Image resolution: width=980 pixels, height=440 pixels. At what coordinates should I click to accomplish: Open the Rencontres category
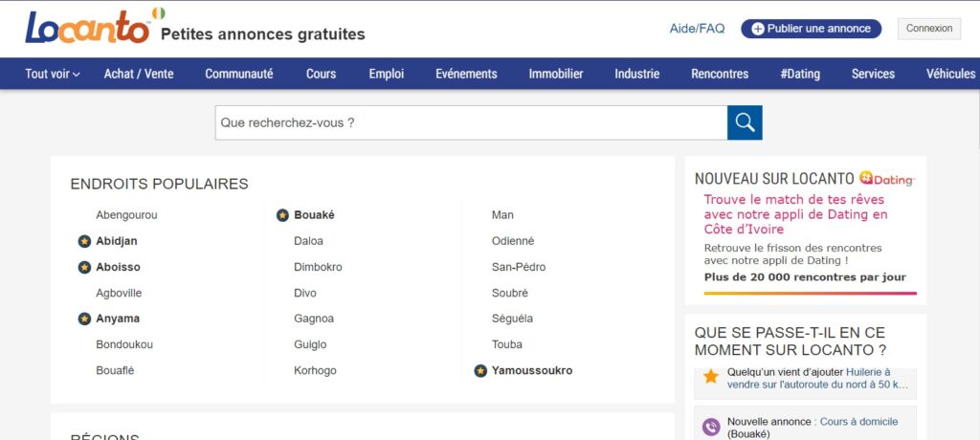[x=720, y=74]
